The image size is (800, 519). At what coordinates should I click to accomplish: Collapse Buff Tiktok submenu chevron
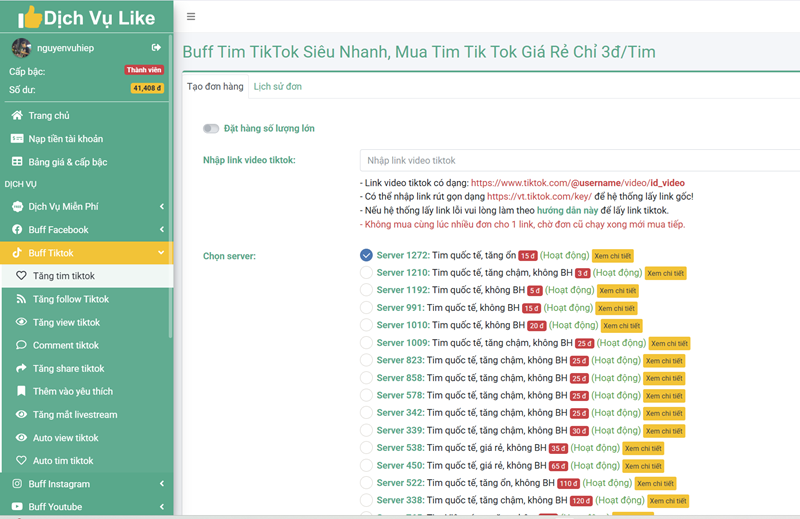[161, 253]
